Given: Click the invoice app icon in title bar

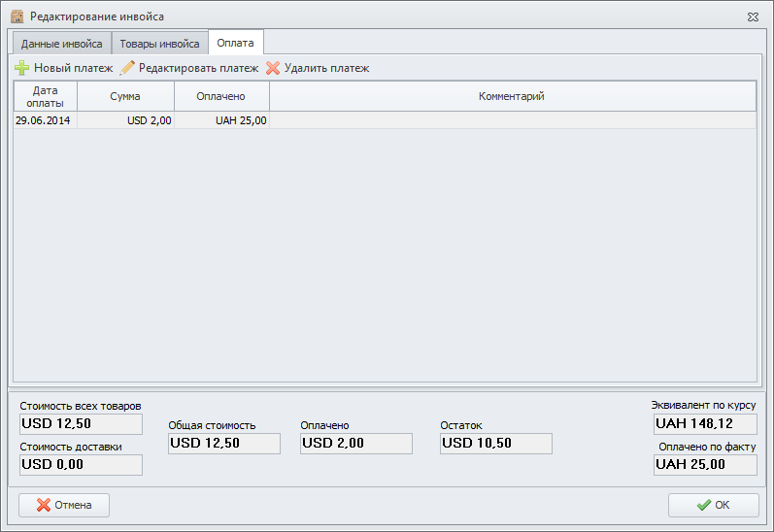Looking at the screenshot, I should pos(17,17).
